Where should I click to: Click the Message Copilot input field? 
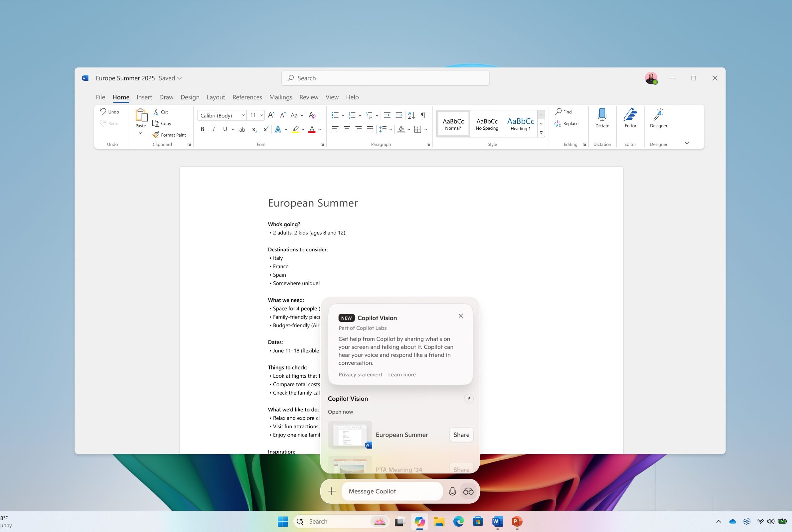coord(391,491)
